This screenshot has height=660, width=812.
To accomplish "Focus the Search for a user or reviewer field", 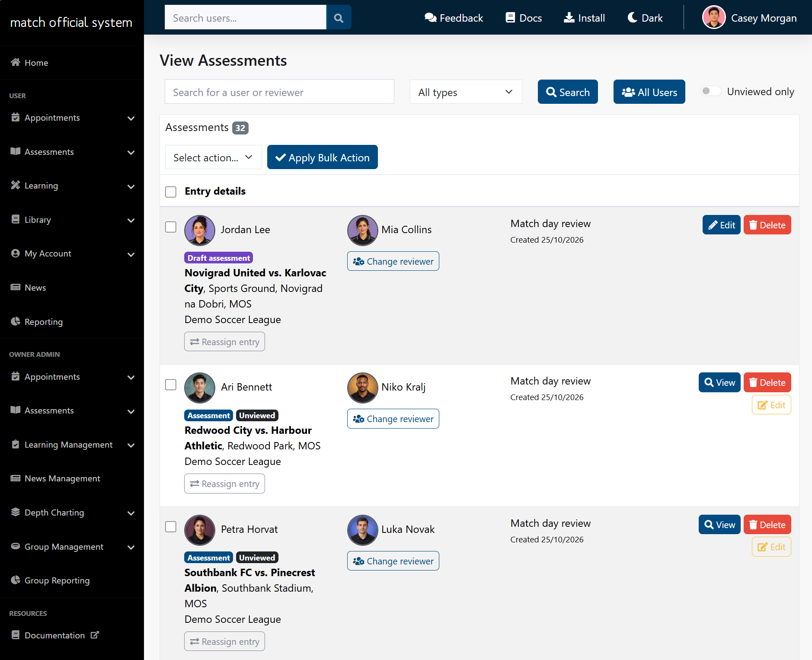I will point(279,92).
